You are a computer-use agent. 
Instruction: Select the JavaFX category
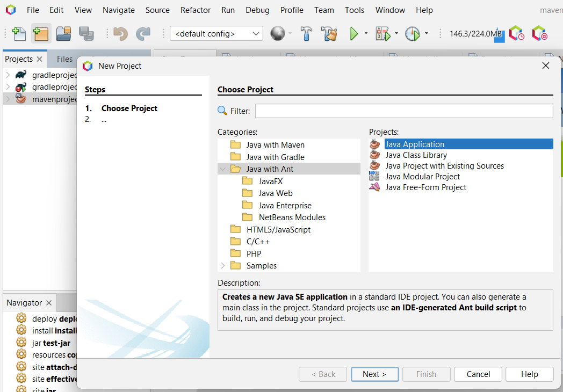pyautogui.click(x=270, y=182)
